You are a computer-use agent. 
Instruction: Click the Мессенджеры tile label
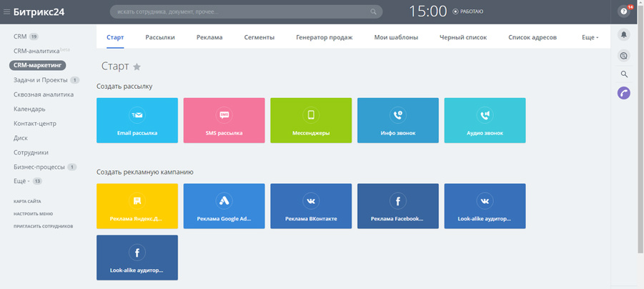pyautogui.click(x=311, y=133)
